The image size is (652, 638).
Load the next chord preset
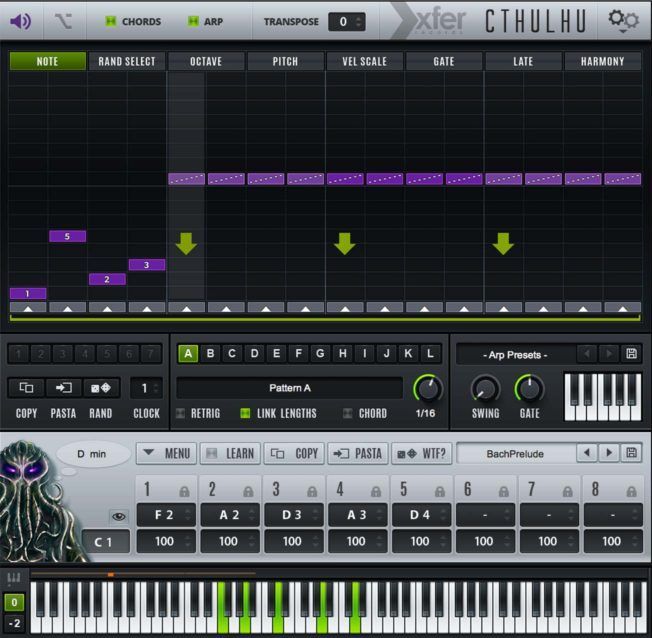tap(609, 453)
